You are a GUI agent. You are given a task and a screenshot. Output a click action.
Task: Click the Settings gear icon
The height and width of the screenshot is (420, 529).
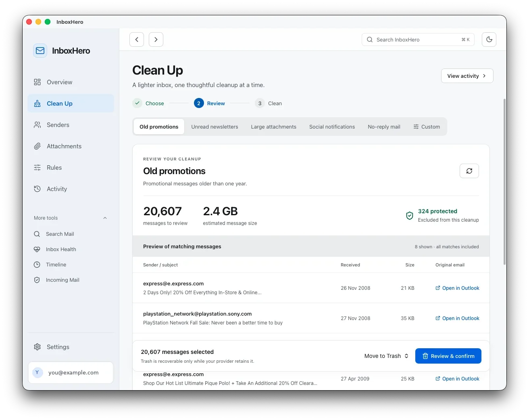[37, 347]
